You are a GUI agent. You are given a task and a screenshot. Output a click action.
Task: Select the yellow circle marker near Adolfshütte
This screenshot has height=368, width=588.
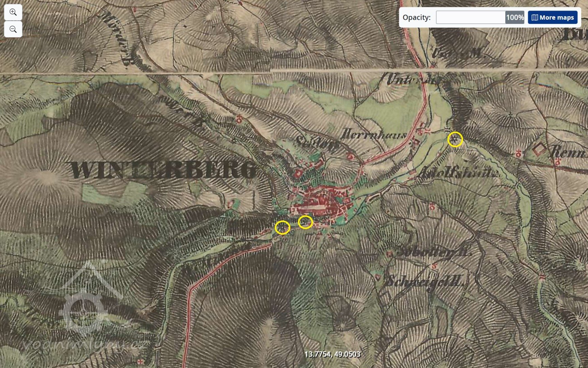455,140
